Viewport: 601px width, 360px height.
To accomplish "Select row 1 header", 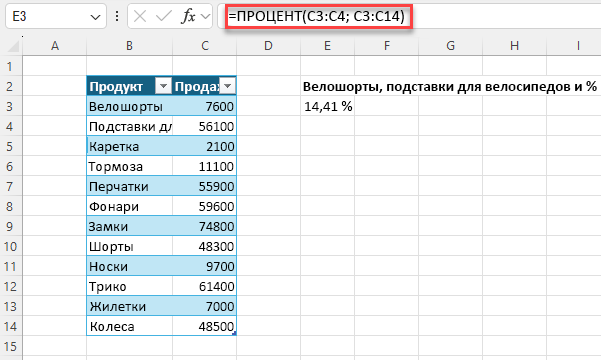I will coord(11,66).
